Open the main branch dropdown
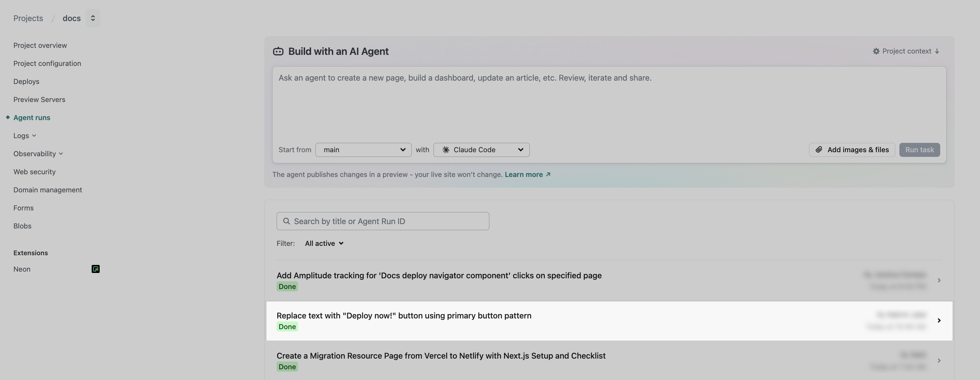 point(363,150)
